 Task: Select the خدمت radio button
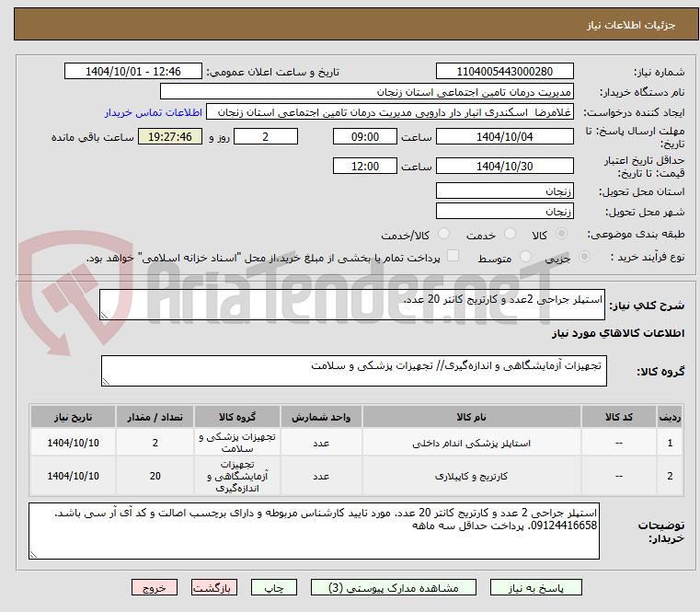(510, 234)
